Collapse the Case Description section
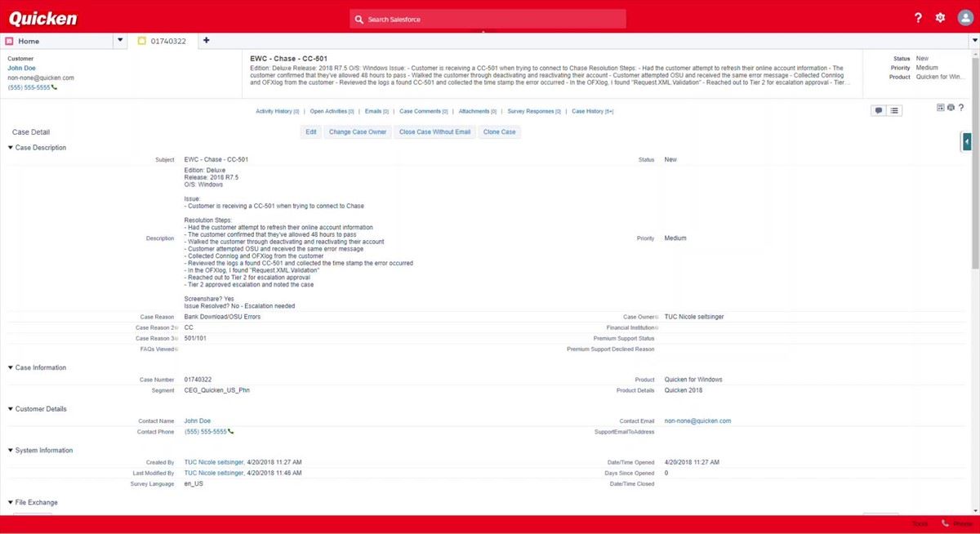The image size is (980, 534). coord(11,148)
